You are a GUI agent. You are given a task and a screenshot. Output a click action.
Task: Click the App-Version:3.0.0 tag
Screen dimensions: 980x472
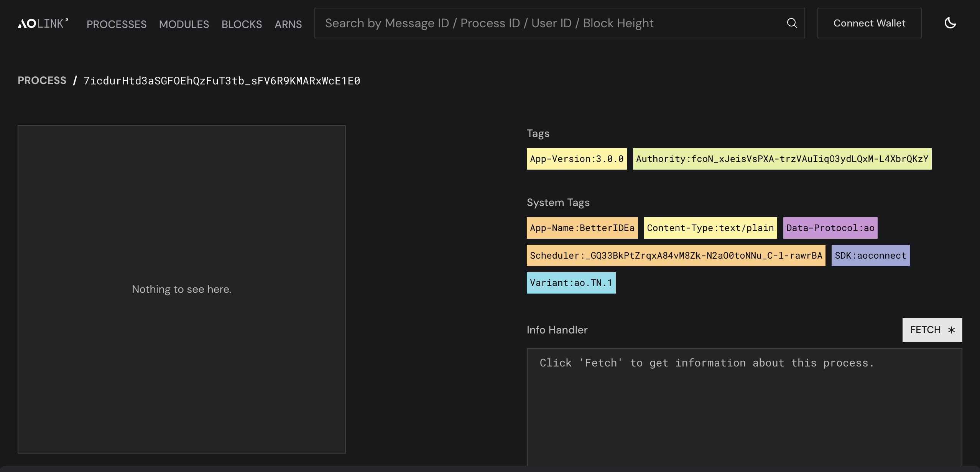(x=577, y=159)
